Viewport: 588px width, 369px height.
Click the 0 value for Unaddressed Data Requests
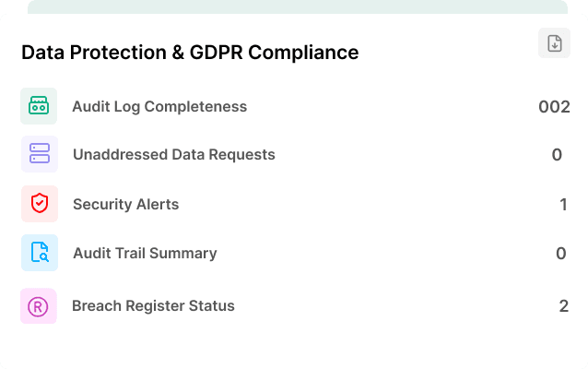pyautogui.click(x=557, y=155)
